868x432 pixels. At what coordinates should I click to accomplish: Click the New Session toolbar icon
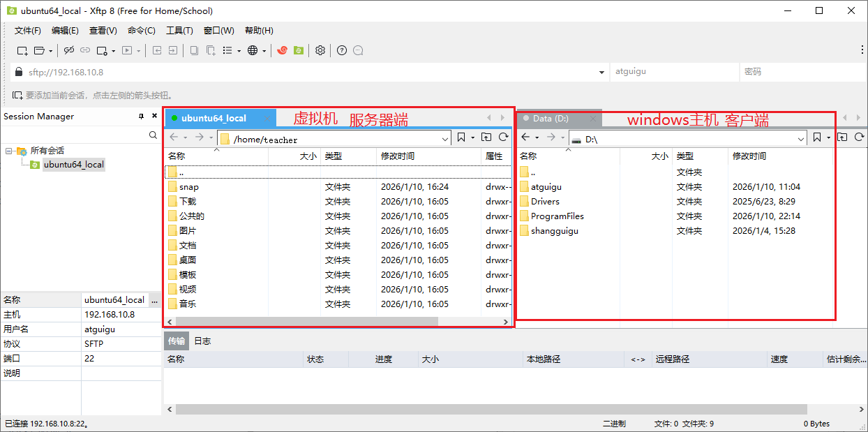[x=22, y=50]
